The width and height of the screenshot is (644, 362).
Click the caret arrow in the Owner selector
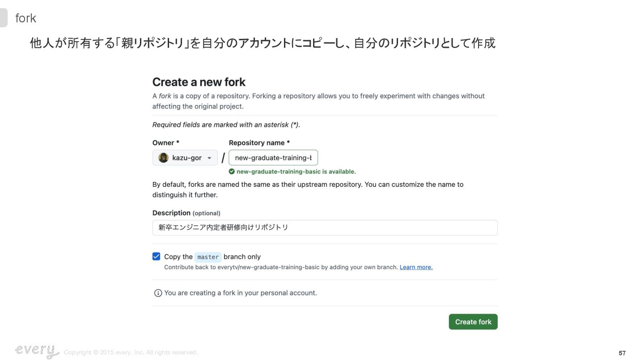click(x=209, y=158)
